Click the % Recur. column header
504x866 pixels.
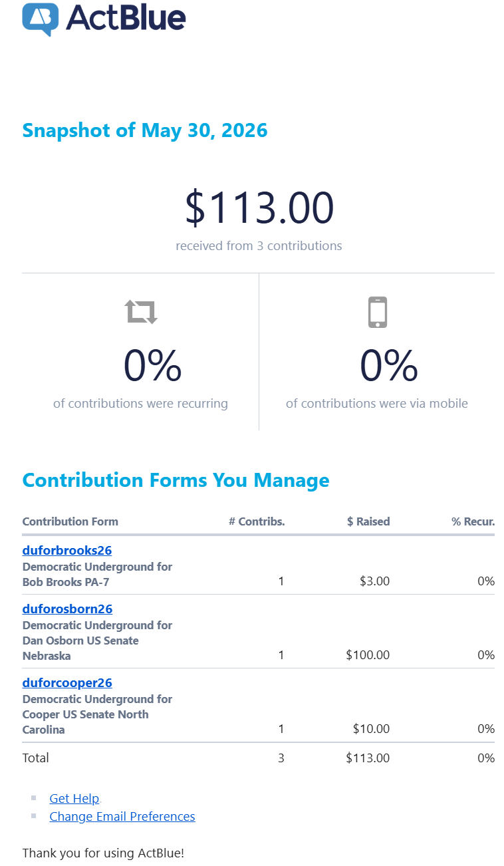[473, 521]
